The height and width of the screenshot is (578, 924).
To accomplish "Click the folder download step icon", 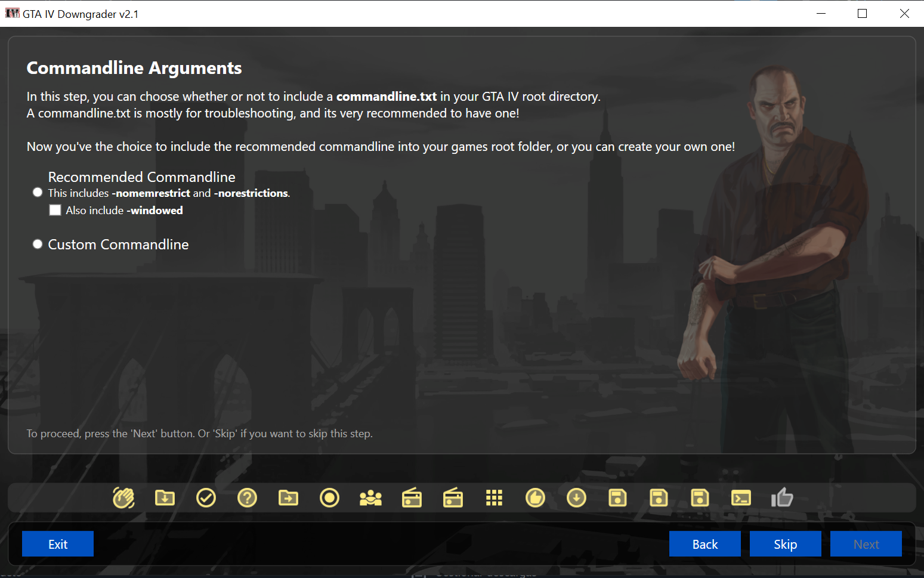I will 165,497.
